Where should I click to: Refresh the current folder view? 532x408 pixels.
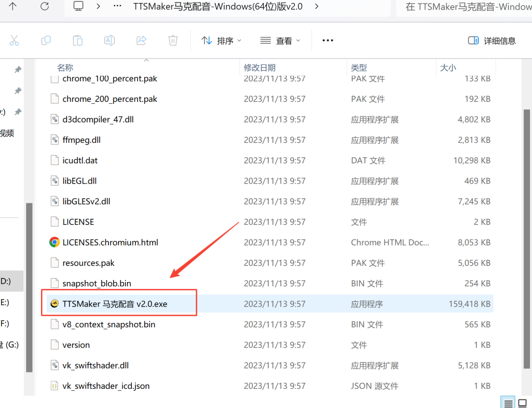pos(45,6)
